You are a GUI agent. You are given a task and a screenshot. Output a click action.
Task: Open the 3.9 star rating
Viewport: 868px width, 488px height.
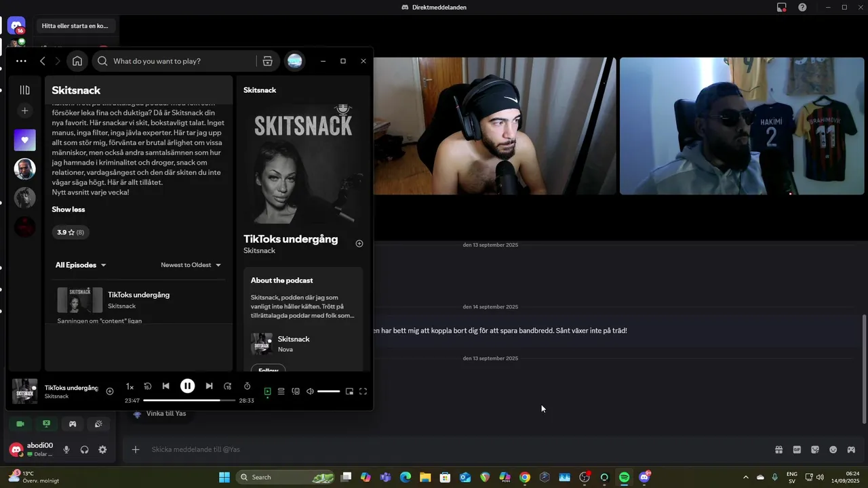pos(71,232)
